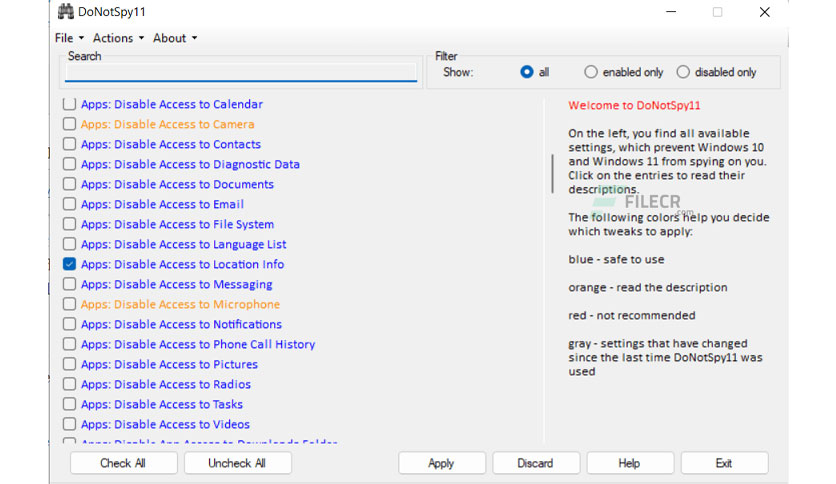This screenshot has width=836, height=484.
Task: Open the File menu
Action: (x=69, y=38)
